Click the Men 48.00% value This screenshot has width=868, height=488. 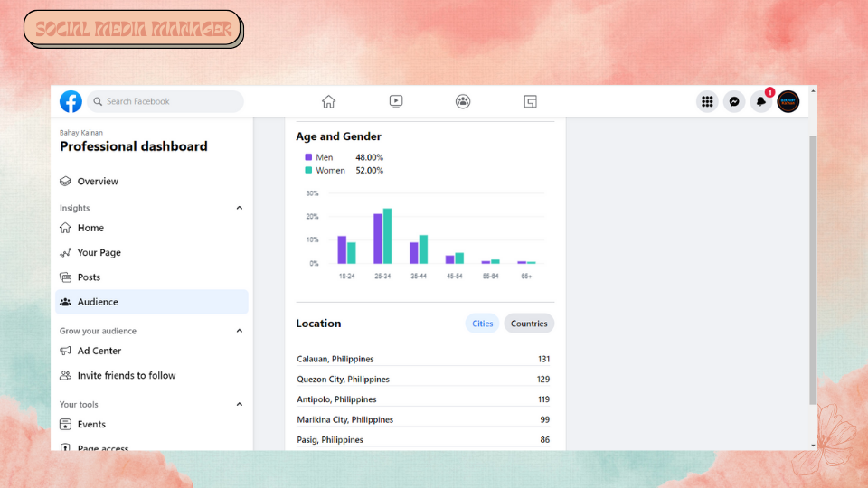click(369, 157)
